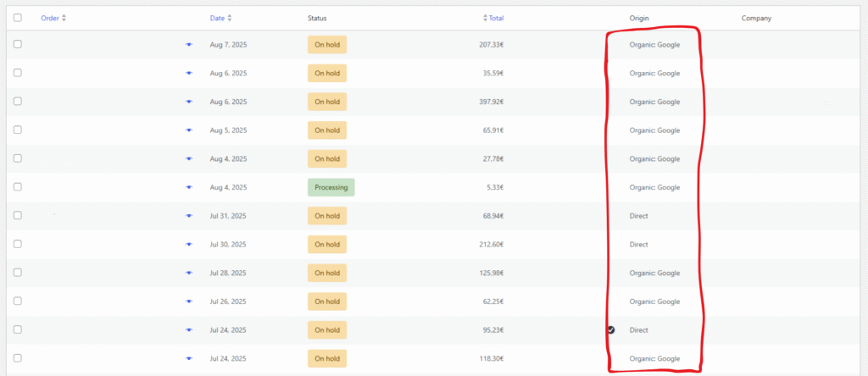Sort the table by the Order column
Image resolution: width=868 pixels, height=376 pixels.
click(x=53, y=19)
